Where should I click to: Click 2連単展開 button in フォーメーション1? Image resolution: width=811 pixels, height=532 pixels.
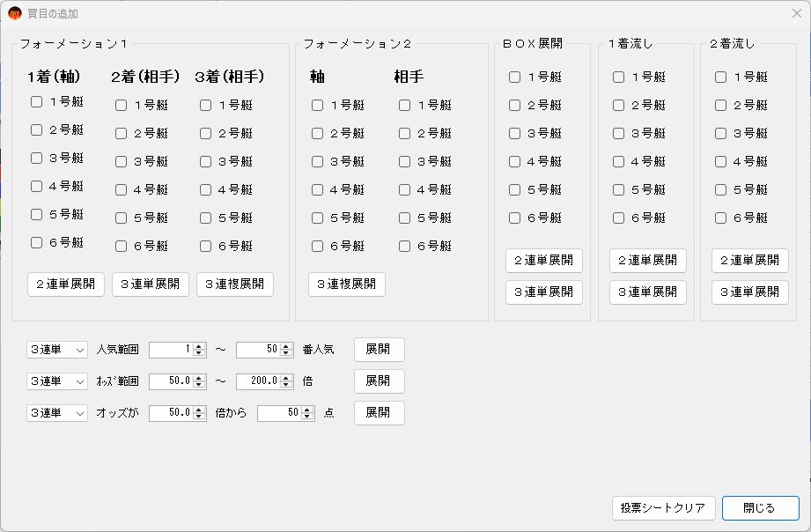point(66,284)
